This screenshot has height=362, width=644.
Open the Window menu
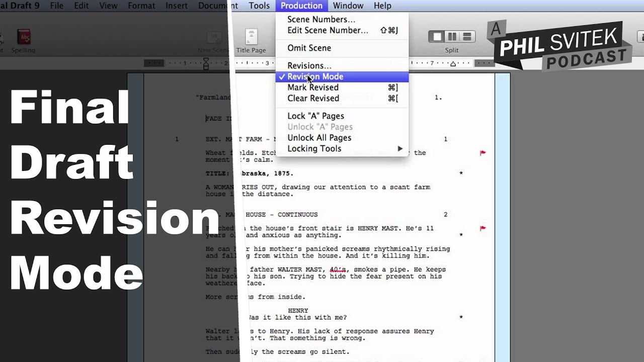point(348,6)
